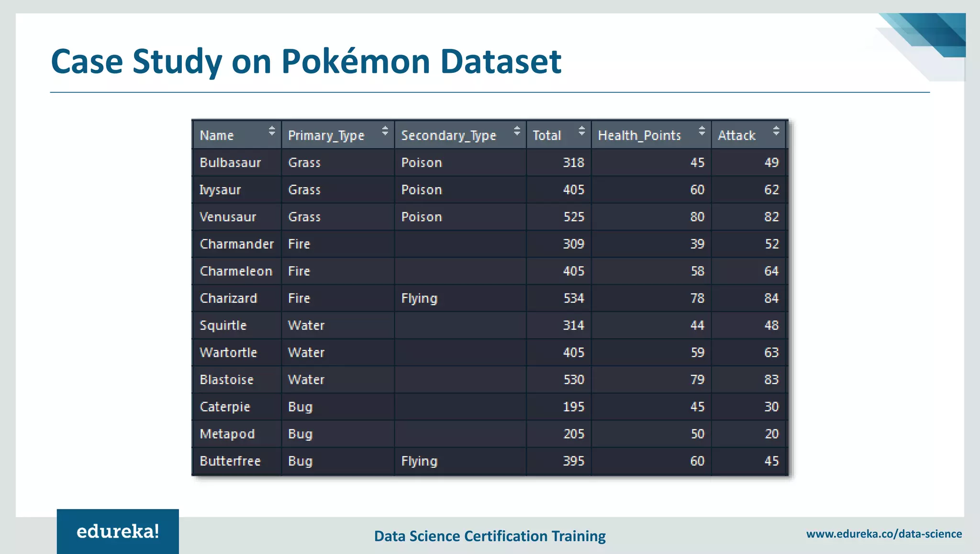
Task: Select the Charmeleon name cell
Action: coord(237,271)
